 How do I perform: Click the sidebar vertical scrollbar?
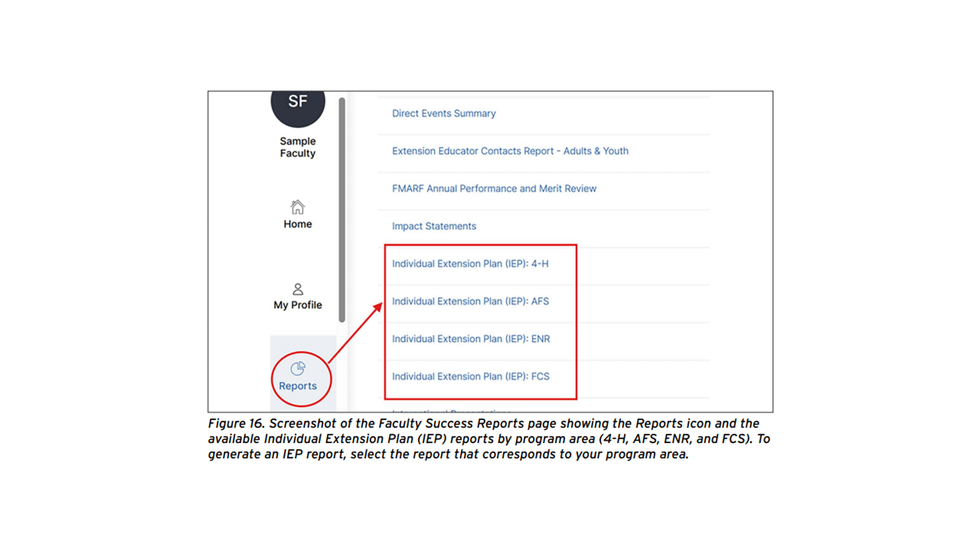[x=341, y=210]
